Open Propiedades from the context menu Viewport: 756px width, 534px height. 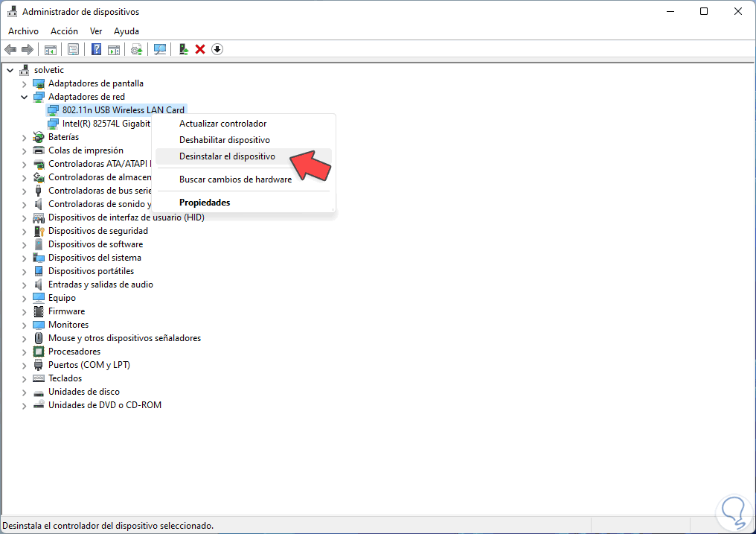pos(243,203)
